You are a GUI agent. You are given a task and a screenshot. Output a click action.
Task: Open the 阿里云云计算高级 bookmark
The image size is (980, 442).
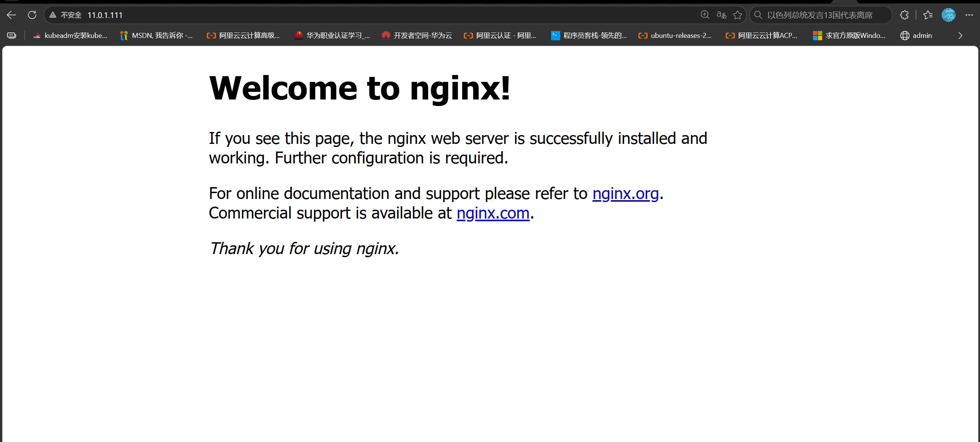(x=243, y=36)
